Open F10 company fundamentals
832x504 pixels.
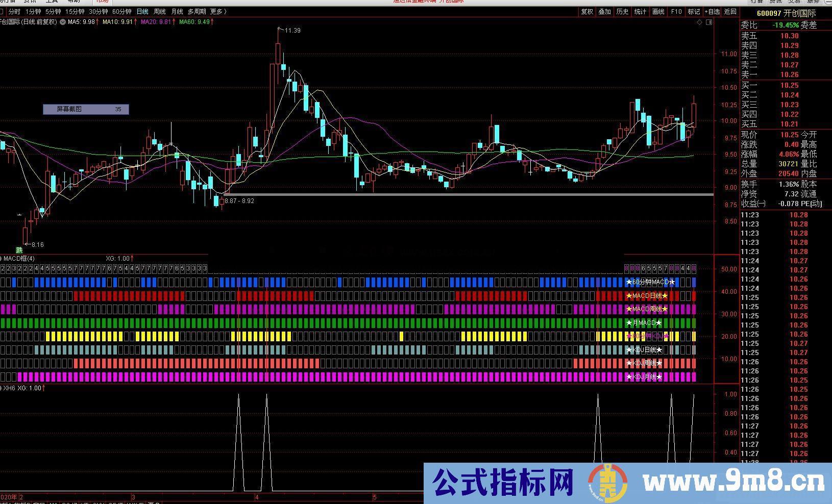(675, 11)
